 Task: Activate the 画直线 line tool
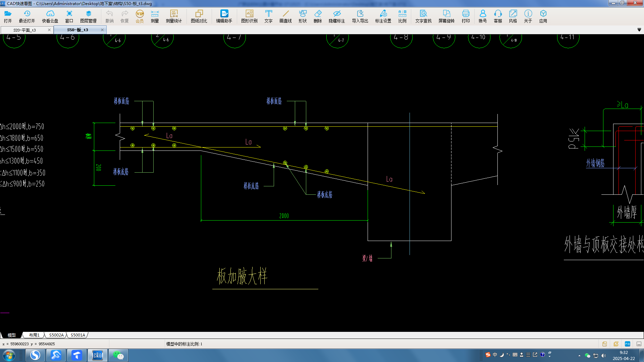[285, 16]
